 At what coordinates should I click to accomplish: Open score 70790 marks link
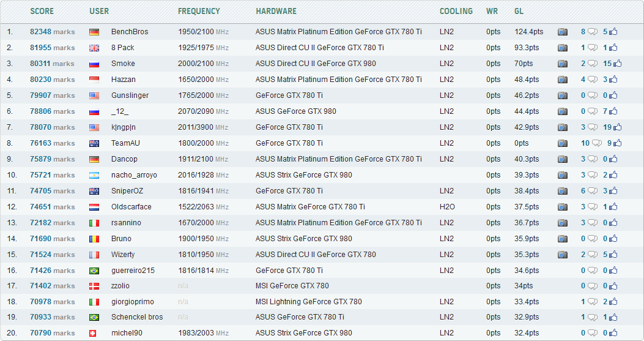(x=52, y=333)
